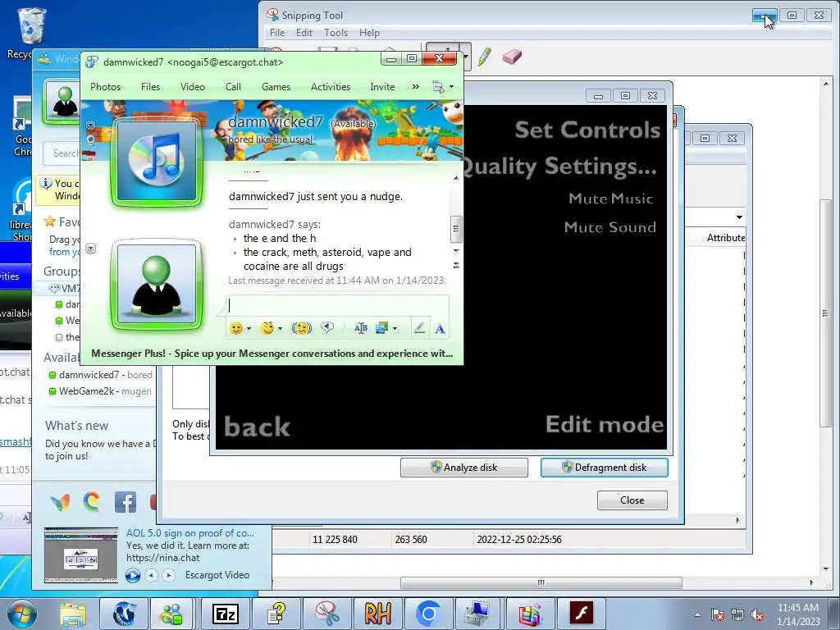Open the Edit menu in Snipping Tool
This screenshot has height=630, width=840.
click(304, 33)
